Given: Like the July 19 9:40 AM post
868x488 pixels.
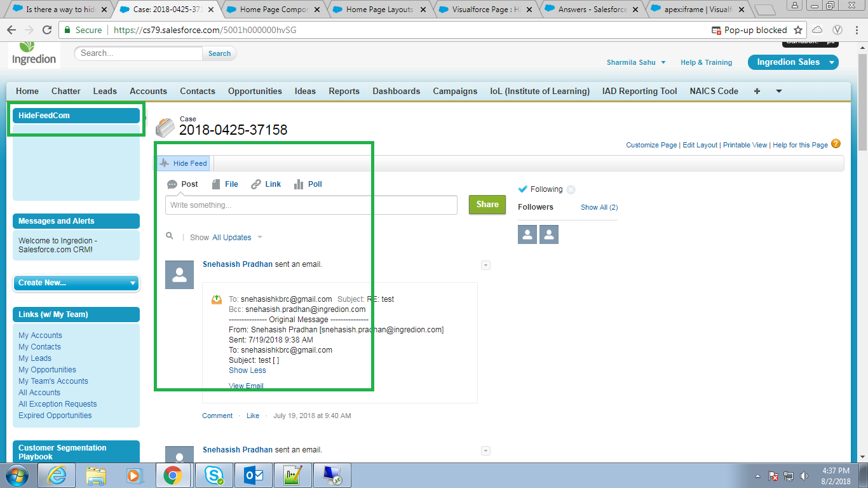Looking at the screenshot, I should point(253,416).
